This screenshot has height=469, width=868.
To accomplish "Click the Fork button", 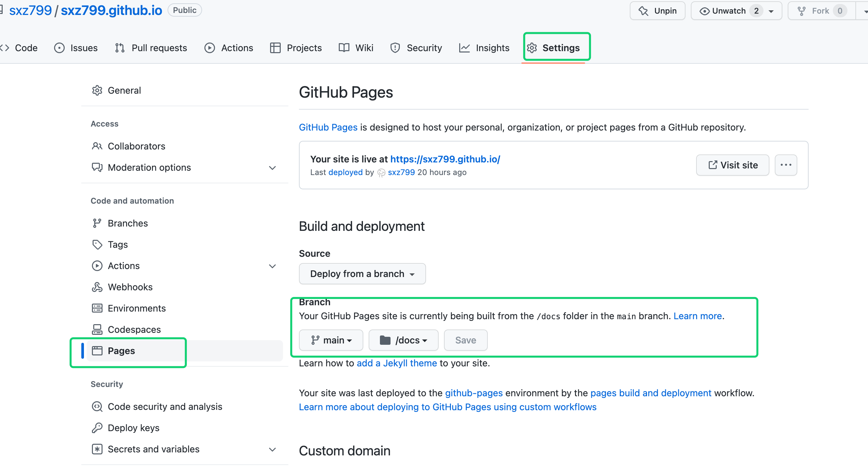I will pyautogui.click(x=822, y=11).
